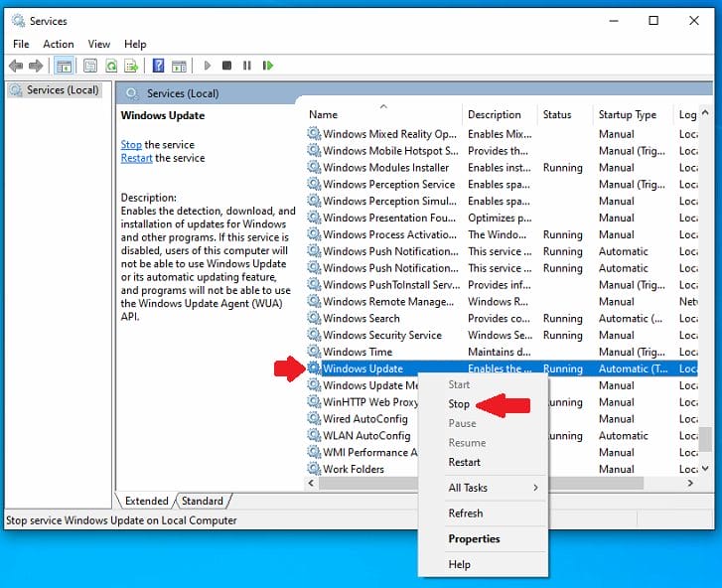722x588 pixels.
Task: Click the Refresh toolbar icon
Action: click(111, 66)
